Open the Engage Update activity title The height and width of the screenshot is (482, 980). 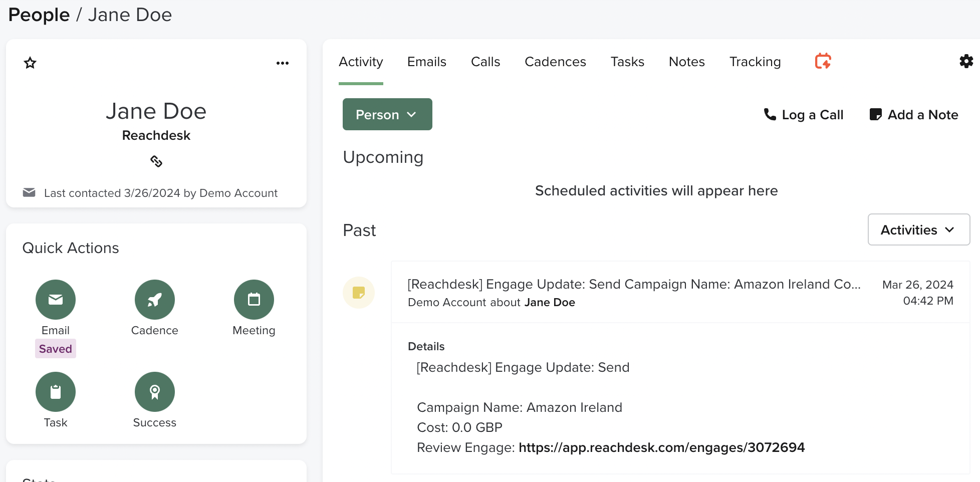pyautogui.click(x=634, y=284)
